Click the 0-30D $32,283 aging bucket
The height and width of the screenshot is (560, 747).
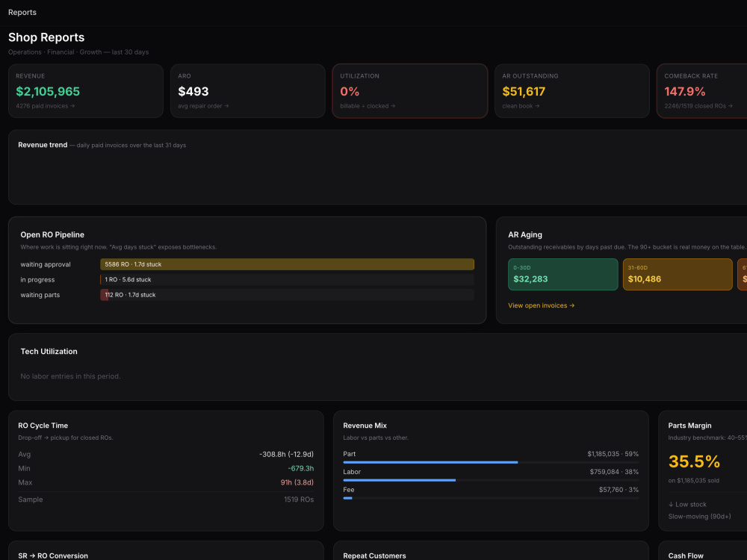[x=563, y=274]
